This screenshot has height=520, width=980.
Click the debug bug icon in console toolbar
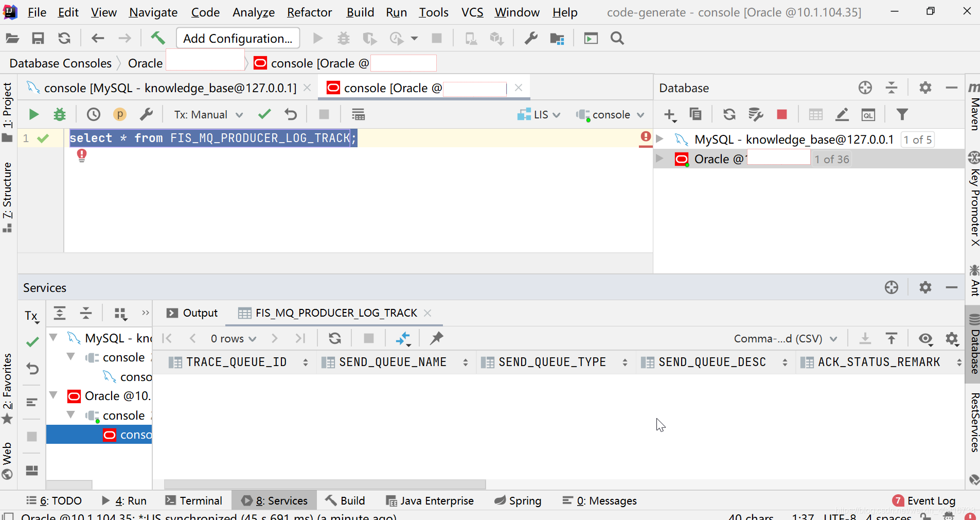click(x=60, y=114)
